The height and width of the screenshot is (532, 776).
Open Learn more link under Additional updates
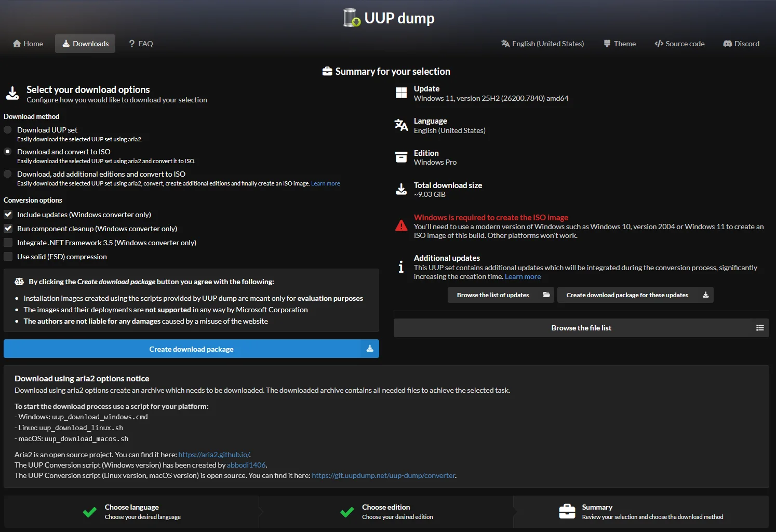tap(523, 276)
